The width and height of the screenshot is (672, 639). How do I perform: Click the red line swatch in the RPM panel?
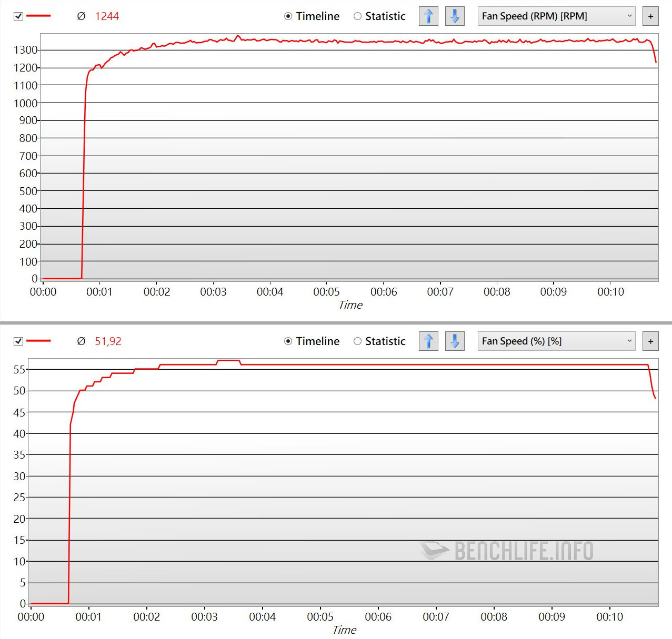tap(38, 16)
